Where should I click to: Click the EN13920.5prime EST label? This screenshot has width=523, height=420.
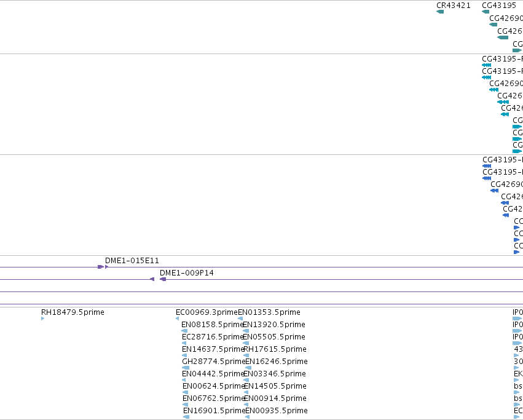tap(274, 325)
